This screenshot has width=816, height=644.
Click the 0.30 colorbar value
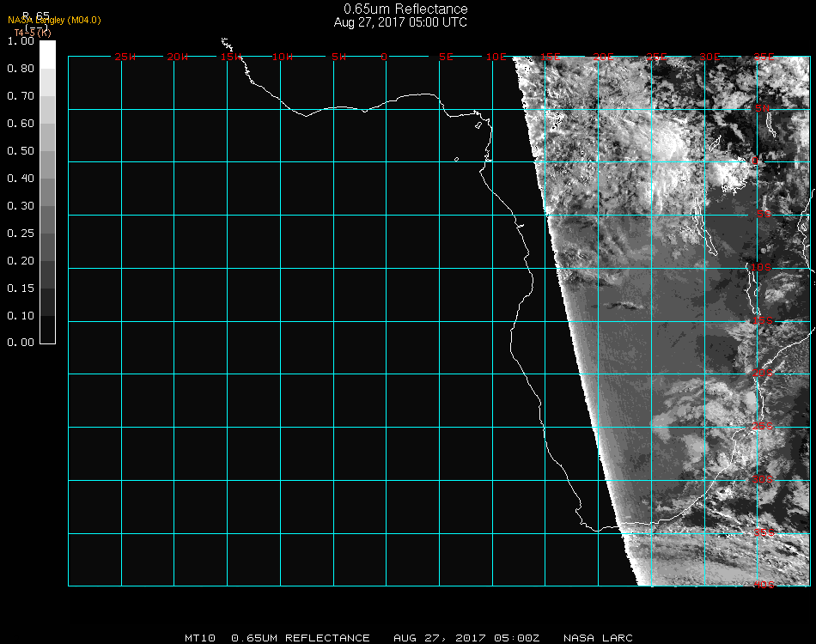pyautogui.click(x=21, y=206)
